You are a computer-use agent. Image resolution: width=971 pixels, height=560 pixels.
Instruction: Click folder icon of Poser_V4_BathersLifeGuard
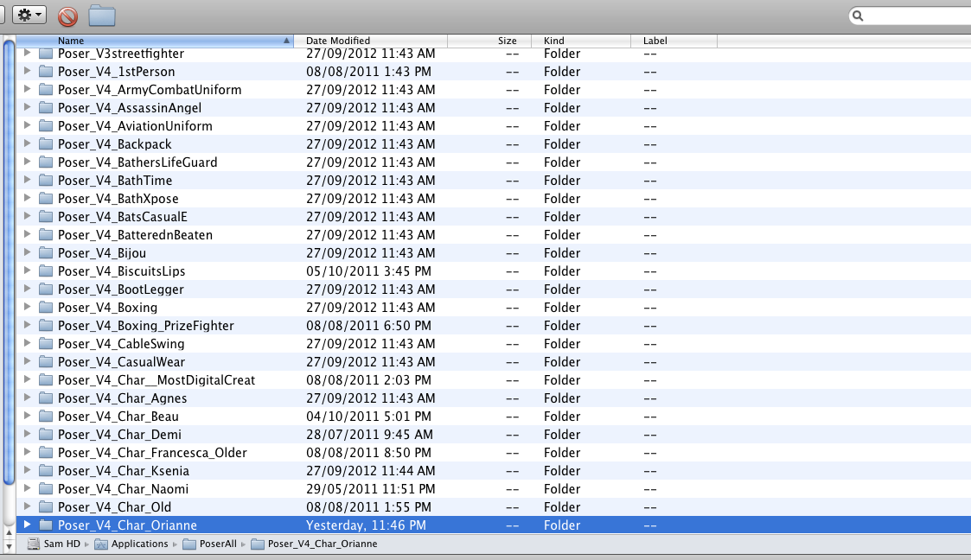[x=45, y=162]
